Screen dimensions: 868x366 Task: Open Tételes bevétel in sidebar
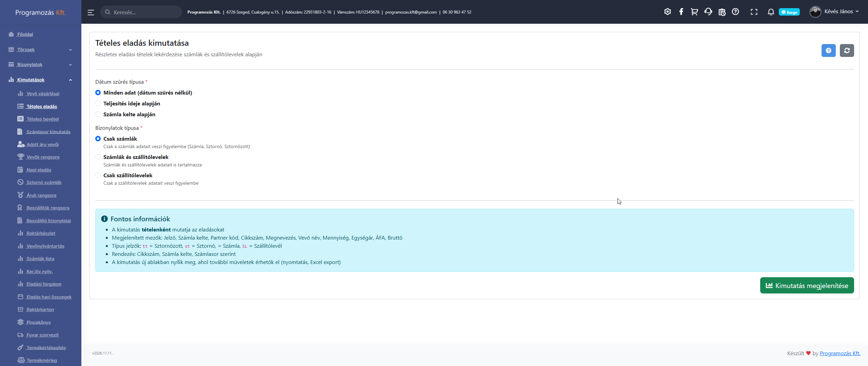[x=42, y=119]
